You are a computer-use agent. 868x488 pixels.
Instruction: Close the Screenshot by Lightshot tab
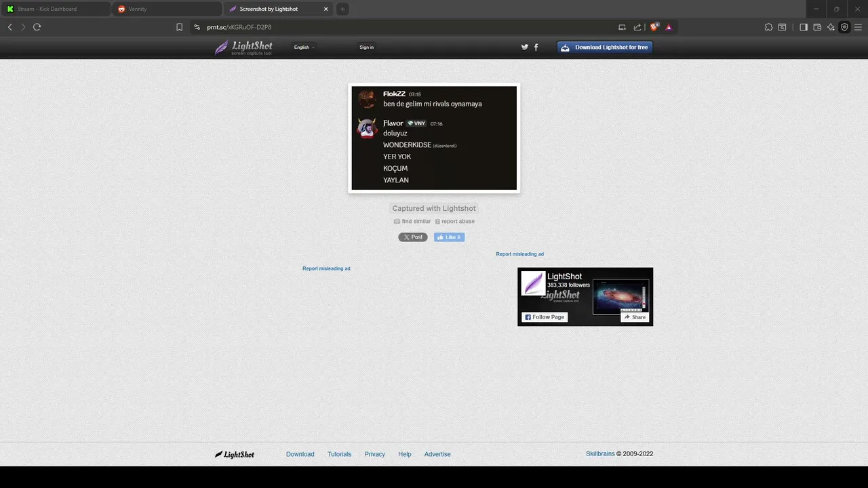(326, 9)
